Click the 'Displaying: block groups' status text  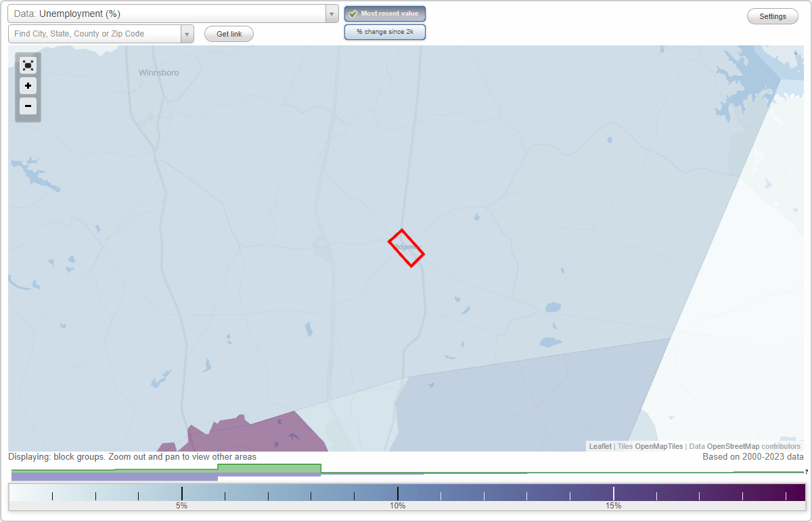pos(132,457)
